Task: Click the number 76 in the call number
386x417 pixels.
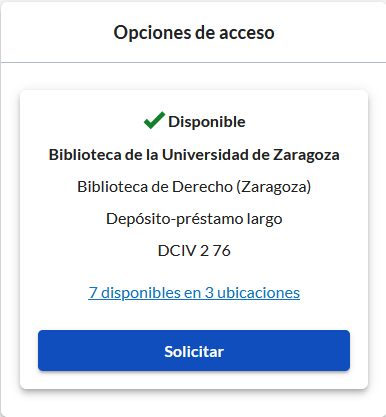Action: [x=222, y=251]
